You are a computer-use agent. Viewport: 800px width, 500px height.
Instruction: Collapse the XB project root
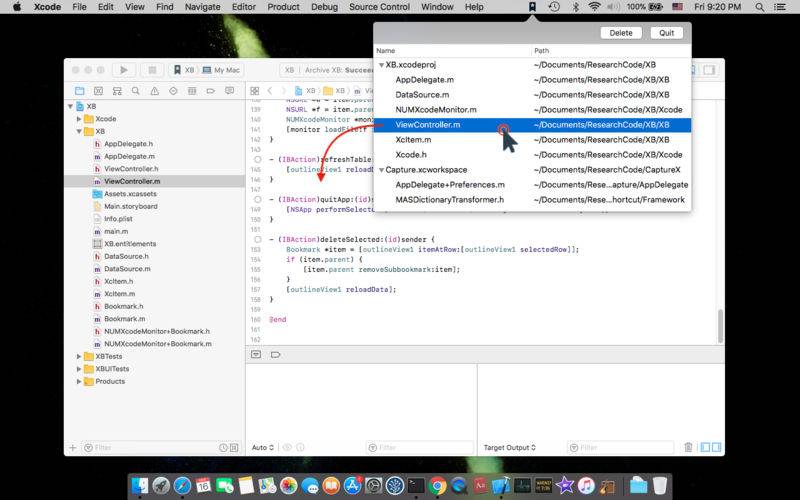70,106
